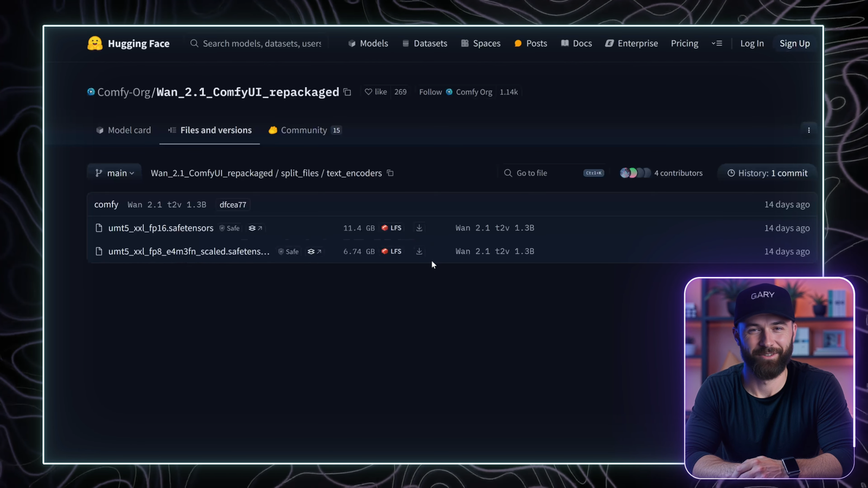
Task: Click the contributor avatars group
Action: pyautogui.click(x=635, y=173)
